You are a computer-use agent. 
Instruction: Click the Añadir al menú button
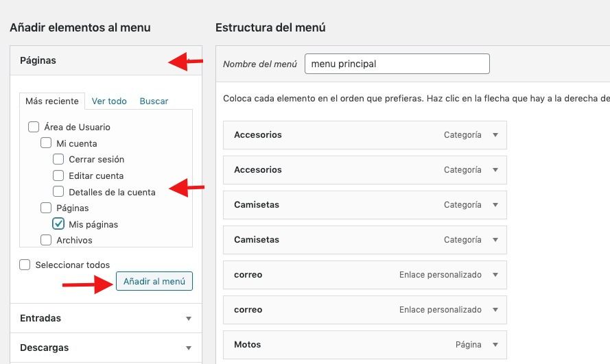pyautogui.click(x=154, y=281)
